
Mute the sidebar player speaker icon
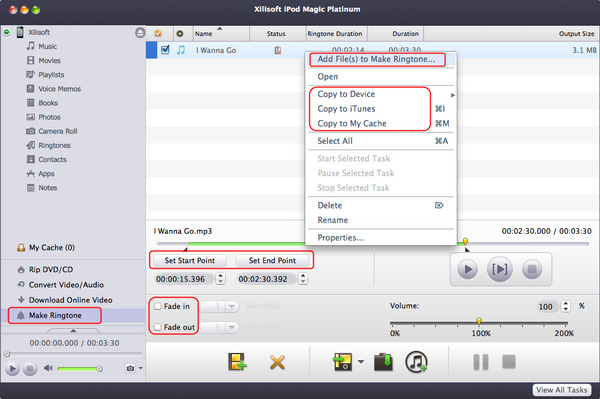click(x=48, y=368)
